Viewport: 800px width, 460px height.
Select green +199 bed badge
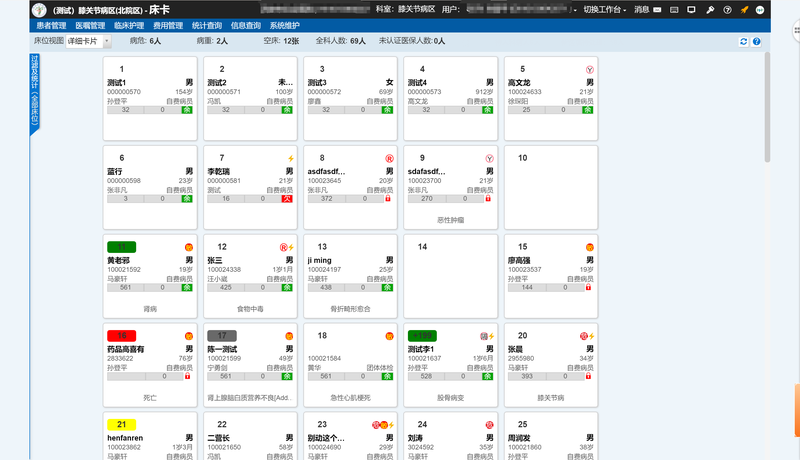tap(422, 336)
